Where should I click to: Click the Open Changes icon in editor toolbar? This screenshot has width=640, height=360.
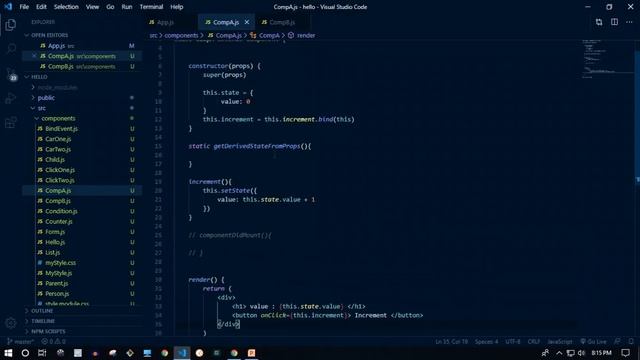tap(599, 22)
